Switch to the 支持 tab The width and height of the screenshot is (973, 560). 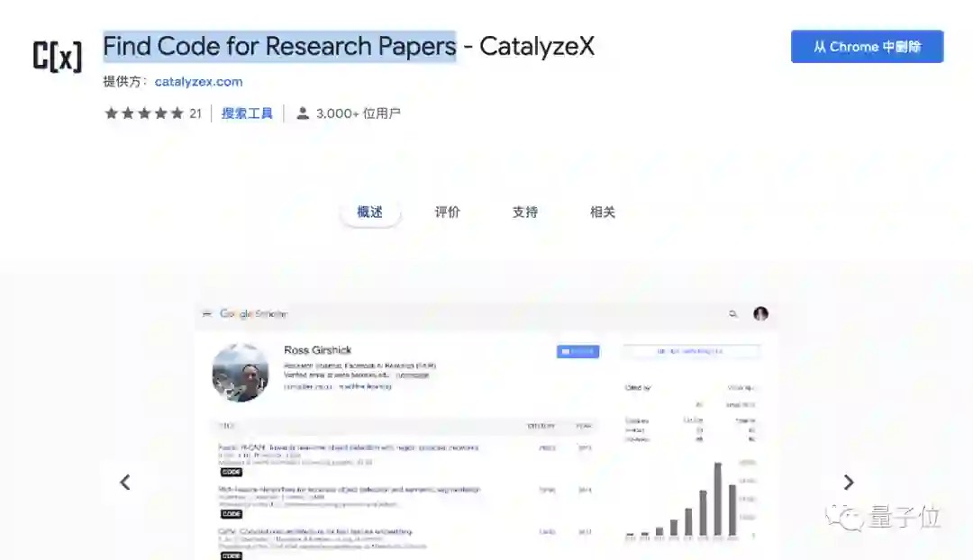tap(525, 212)
